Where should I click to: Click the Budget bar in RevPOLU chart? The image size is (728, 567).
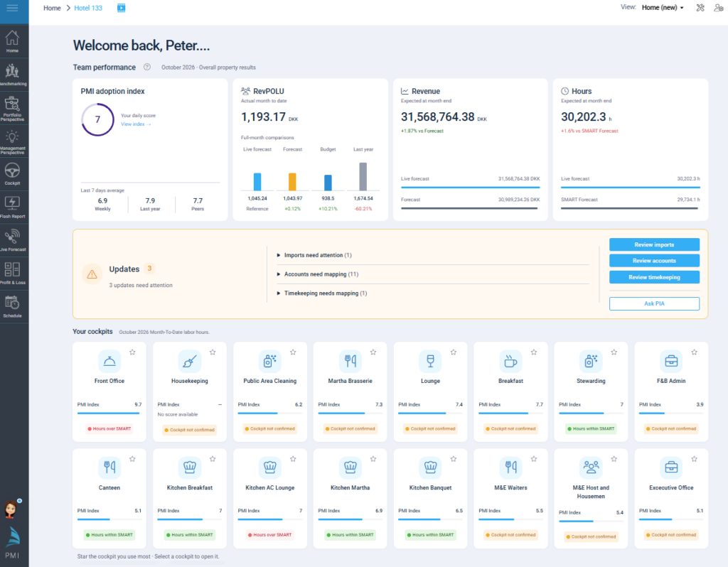point(328,183)
